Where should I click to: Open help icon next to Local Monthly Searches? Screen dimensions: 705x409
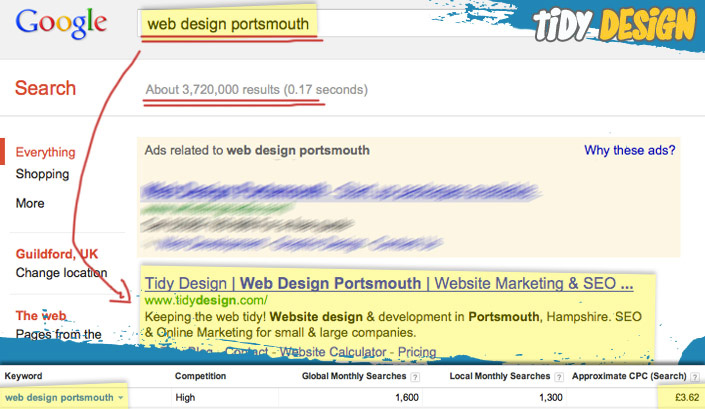pos(559,377)
